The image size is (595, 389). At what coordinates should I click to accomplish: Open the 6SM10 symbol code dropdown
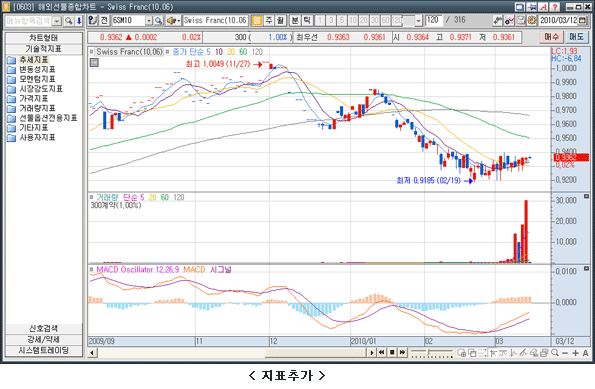tap(148, 20)
